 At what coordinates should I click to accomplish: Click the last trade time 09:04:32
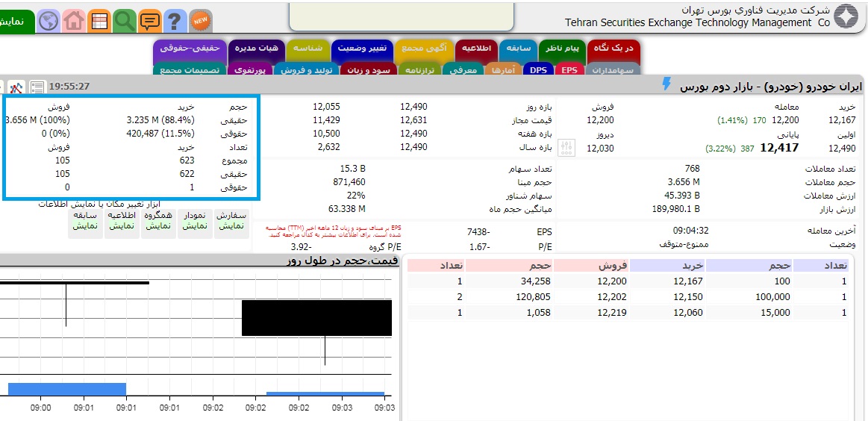click(x=691, y=231)
